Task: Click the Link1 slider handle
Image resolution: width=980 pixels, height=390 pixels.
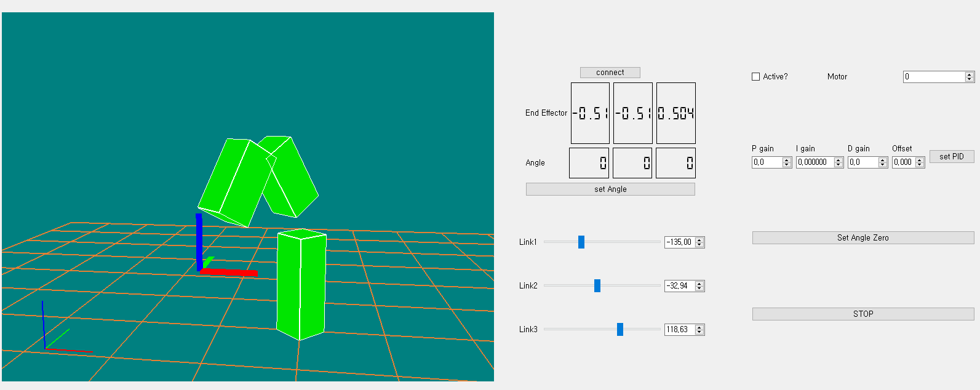Action: (x=581, y=242)
